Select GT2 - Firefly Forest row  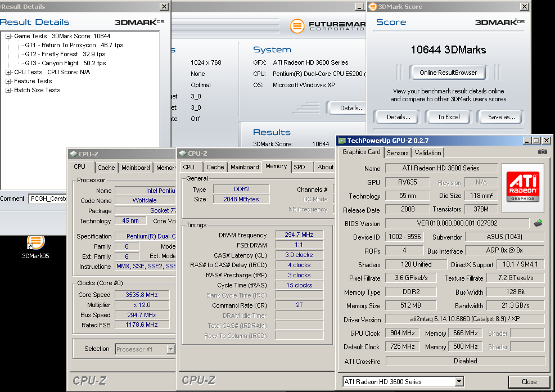click(65, 54)
